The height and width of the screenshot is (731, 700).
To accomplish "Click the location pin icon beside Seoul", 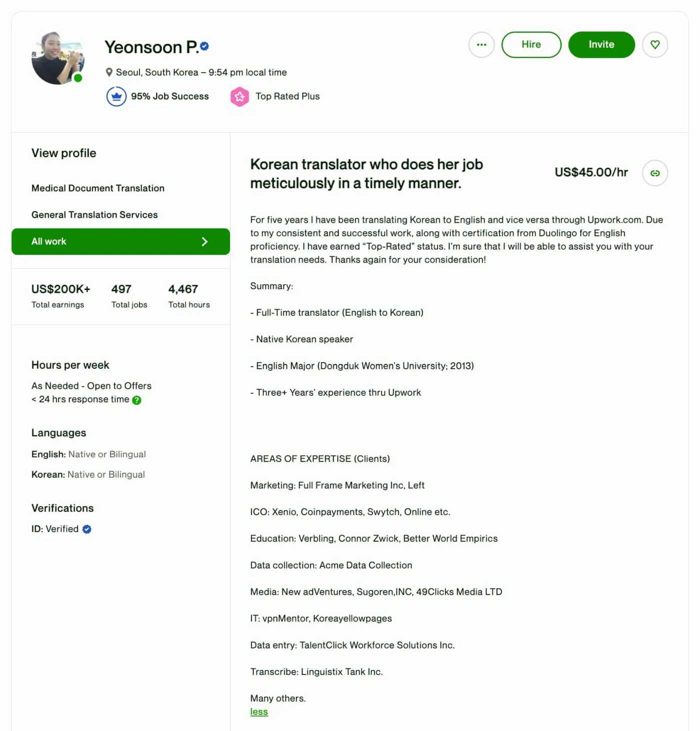I will click(x=109, y=72).
